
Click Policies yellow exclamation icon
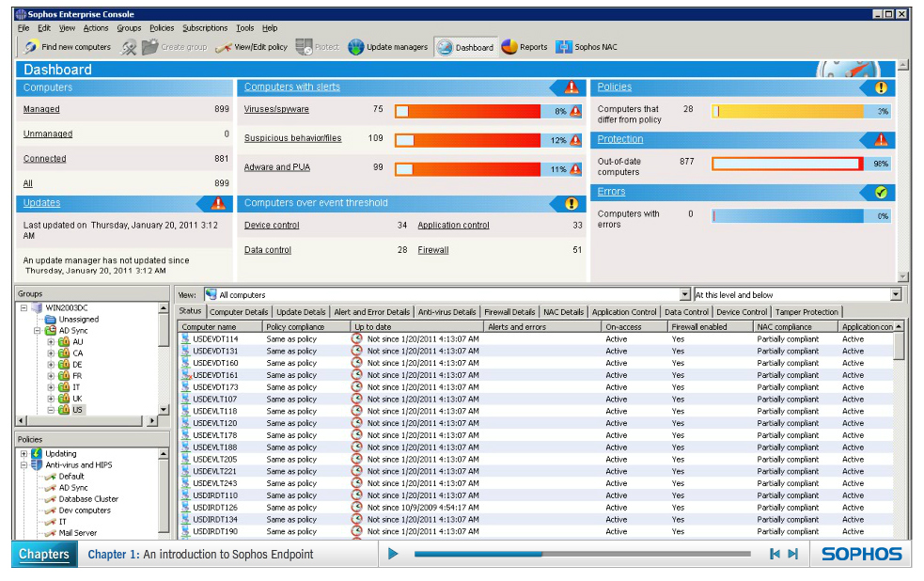click(x=881, y=87)
